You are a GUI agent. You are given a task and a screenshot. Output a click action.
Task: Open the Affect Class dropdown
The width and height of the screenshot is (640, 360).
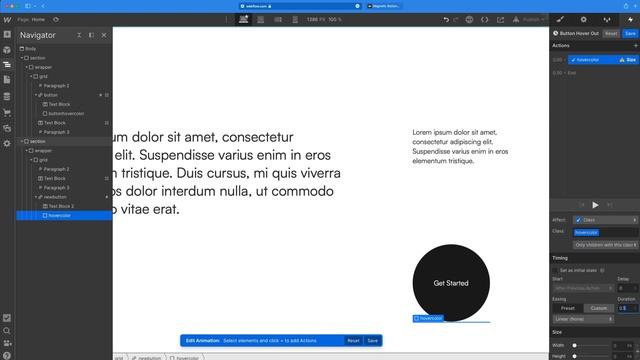tap(605, 220)
